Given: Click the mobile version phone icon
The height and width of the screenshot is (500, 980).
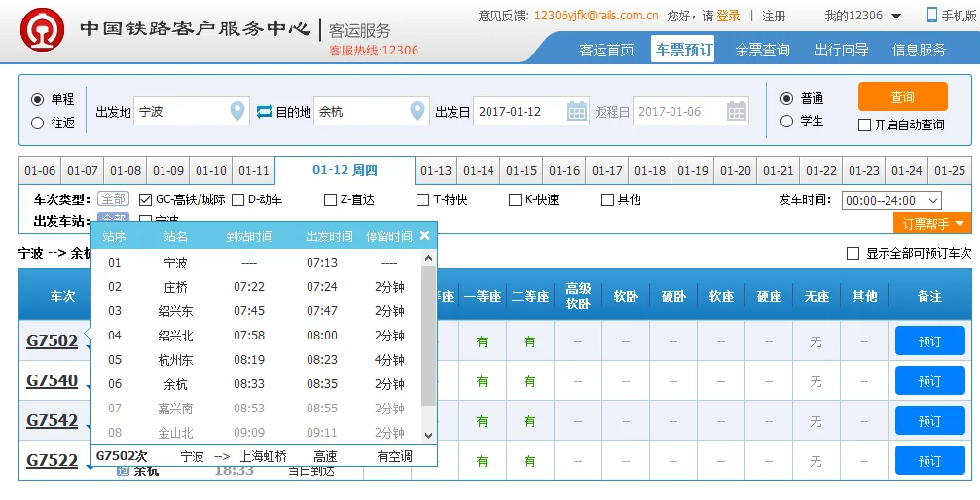Looking at the screenshot, I should [x=932, y=15].
